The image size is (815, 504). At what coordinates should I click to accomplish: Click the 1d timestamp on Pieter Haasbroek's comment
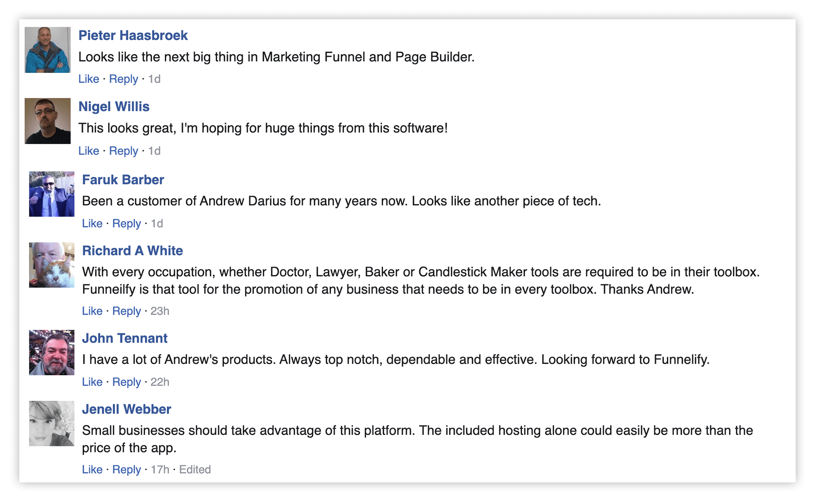click(x=154, y=79)
